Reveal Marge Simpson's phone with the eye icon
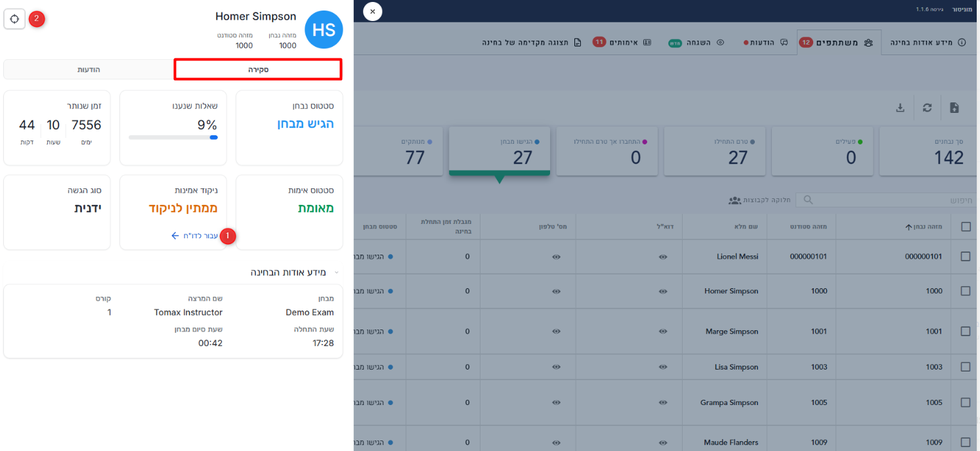Viewport: 980px width, 451px height. tap(556, 332)
